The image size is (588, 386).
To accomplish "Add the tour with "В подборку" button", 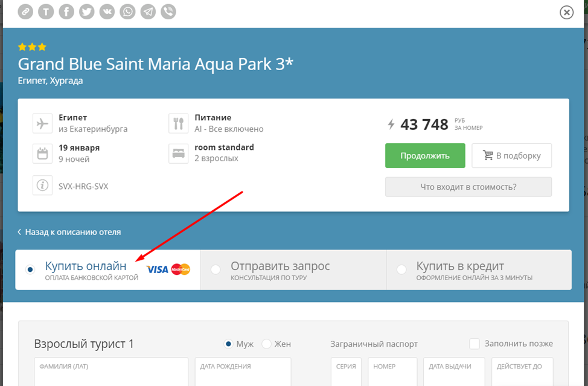I will pos(511,156).
